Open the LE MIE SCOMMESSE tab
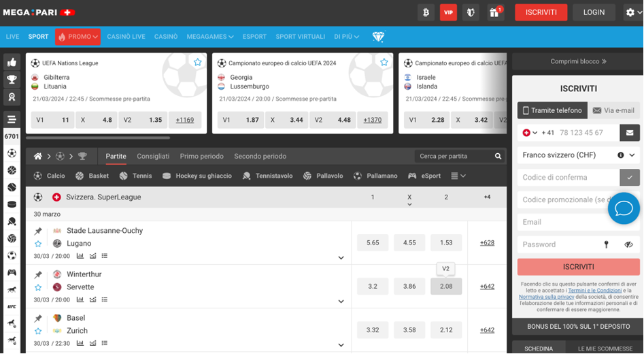 605,349
